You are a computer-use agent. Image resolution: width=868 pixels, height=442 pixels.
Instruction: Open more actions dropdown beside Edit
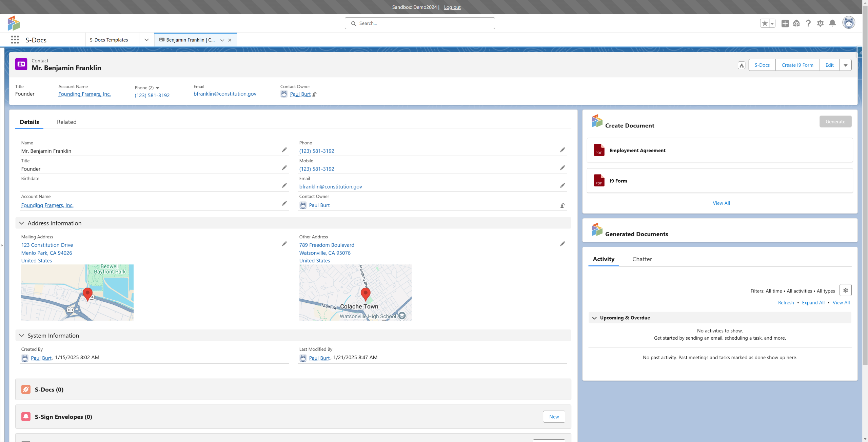point(845,65)
